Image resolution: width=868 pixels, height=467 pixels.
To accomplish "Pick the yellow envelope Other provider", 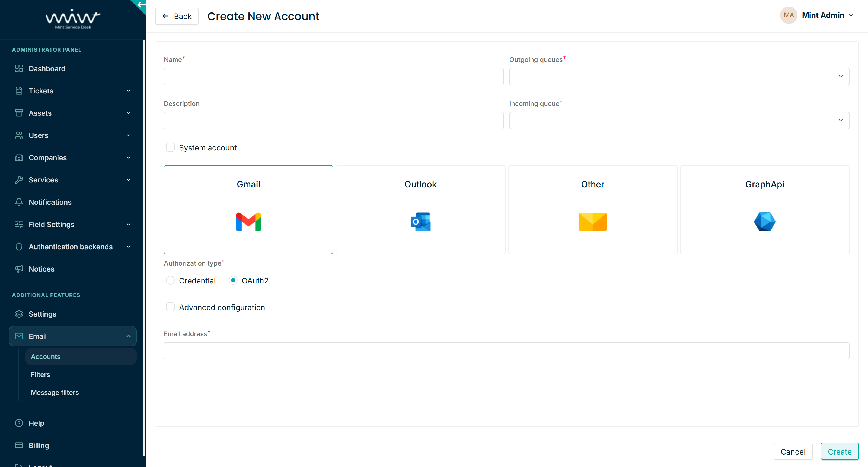I will coord(592,222).
